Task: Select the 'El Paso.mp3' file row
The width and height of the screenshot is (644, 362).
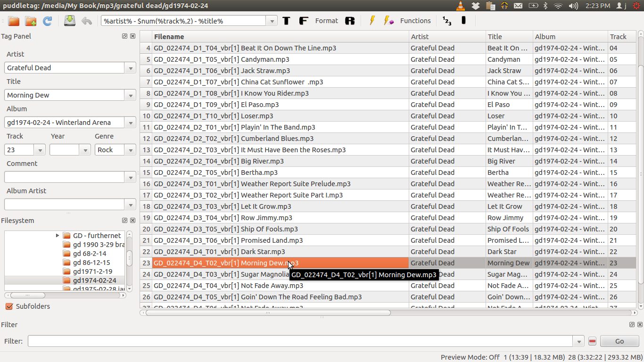Action: coord(281,105)
